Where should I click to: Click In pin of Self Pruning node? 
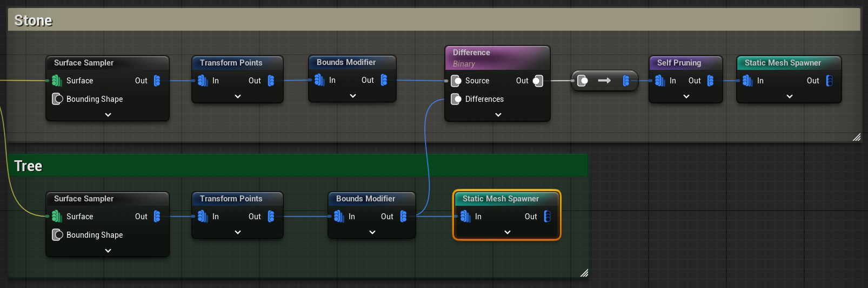[660, 81]
